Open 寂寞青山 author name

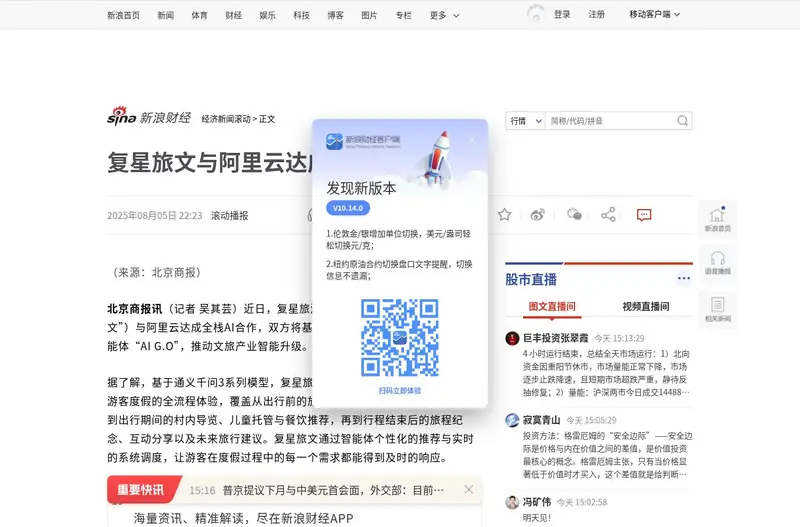[x=541, y=420]
